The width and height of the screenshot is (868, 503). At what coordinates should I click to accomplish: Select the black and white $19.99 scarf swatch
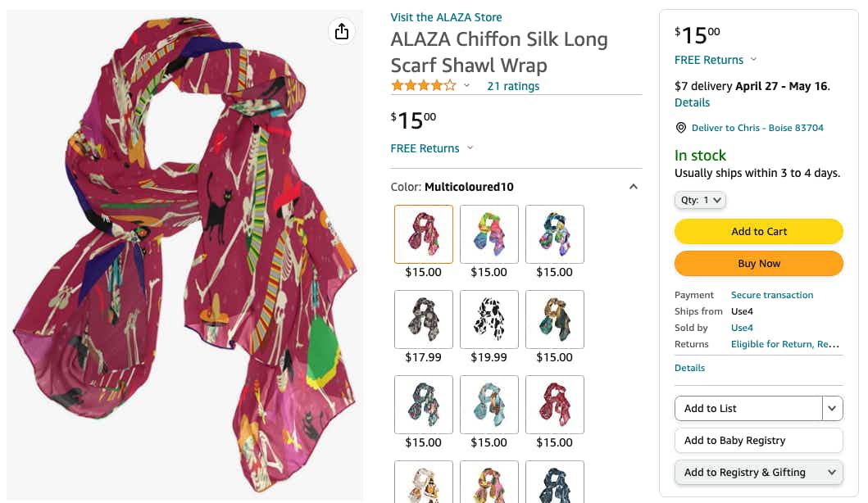[x=489, y=319]
